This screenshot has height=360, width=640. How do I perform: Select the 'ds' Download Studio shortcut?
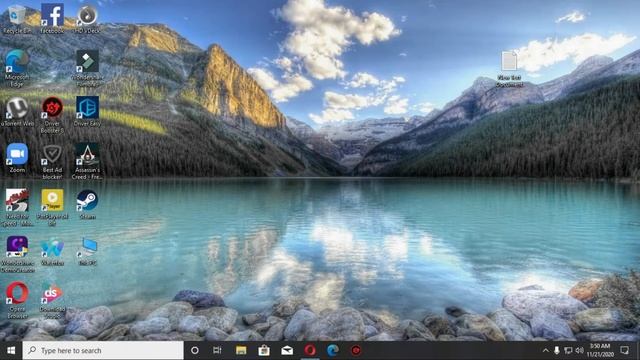coord(52,300)
